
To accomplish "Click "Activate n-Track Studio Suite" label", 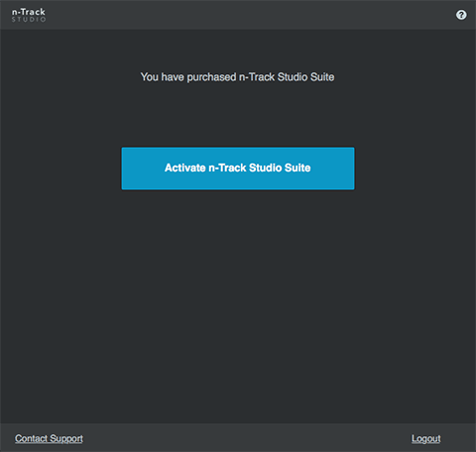I will 238,168.
